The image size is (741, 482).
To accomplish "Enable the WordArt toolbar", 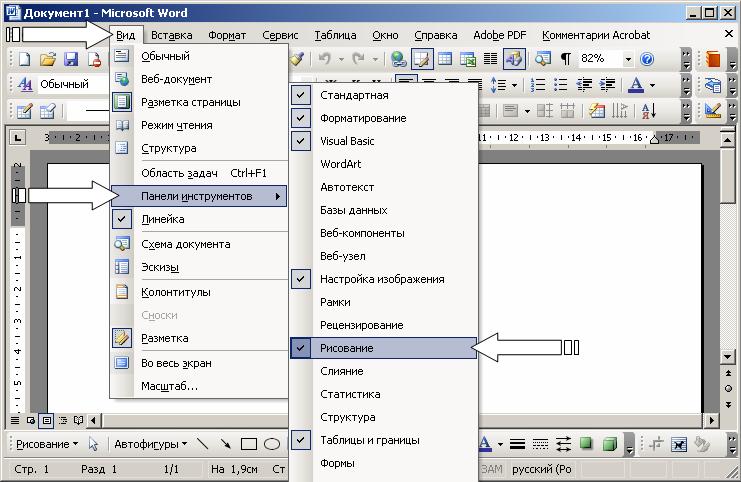I will click(383, 164).
